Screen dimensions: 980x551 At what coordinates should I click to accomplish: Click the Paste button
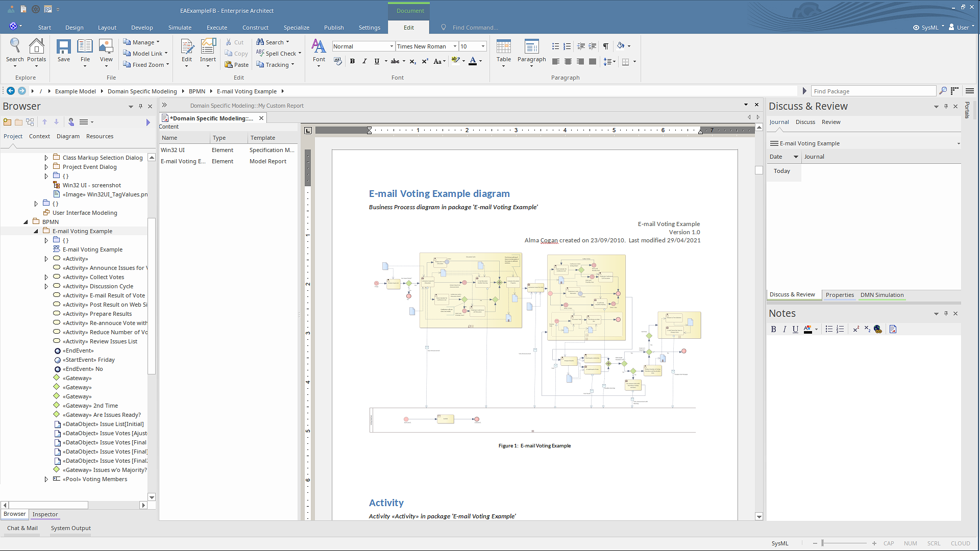click(237, 65)
